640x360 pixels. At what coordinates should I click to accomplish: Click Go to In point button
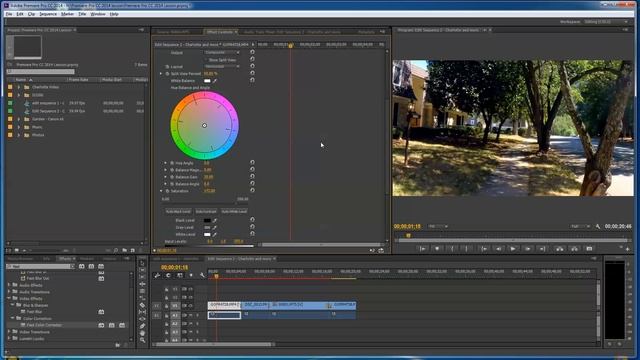pos(484,248)
